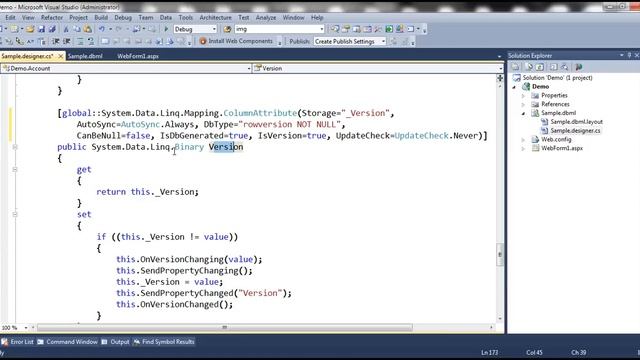The image size is (640, 360).
Task: Click the Toggle bookmark icon in second toolbar
Action: coord(105,41)
